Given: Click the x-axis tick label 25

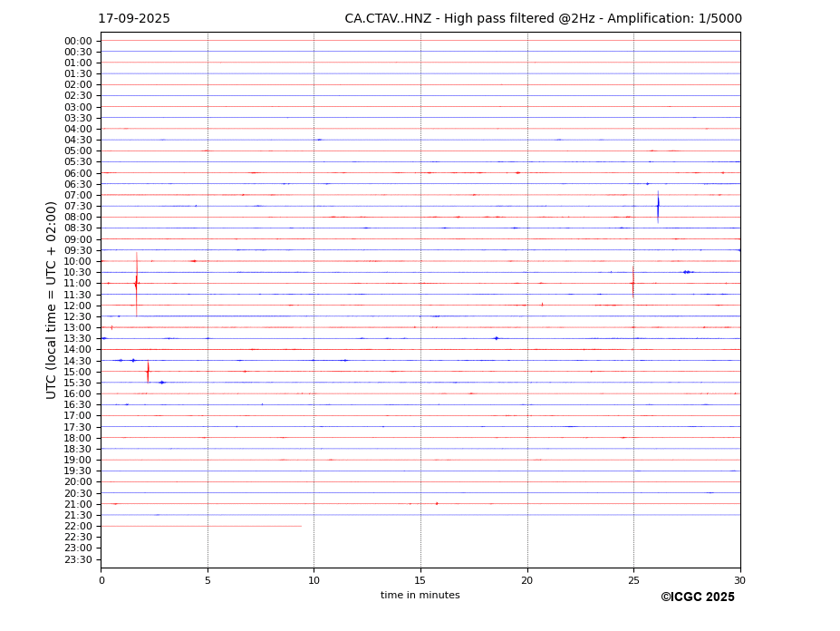Looking at the screenshot, I should click(x=633, y=580).
